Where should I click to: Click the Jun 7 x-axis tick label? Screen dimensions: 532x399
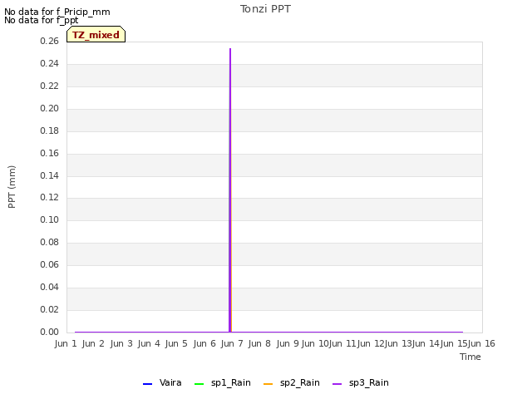(232, 343)
